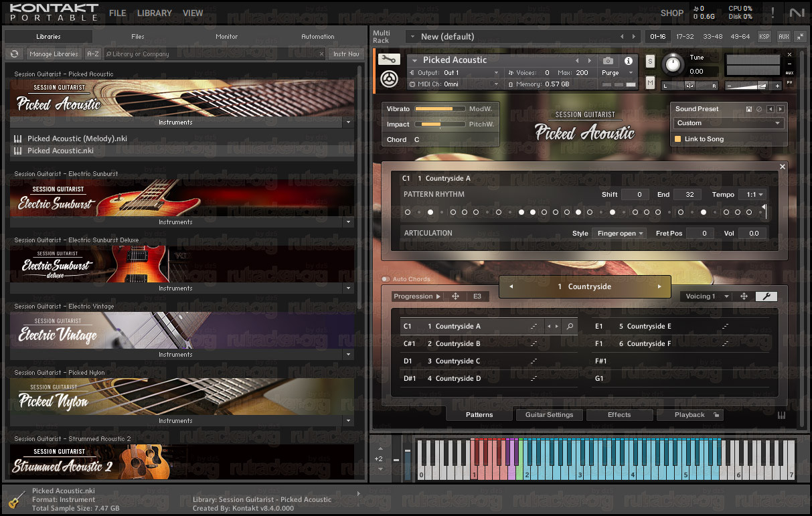Image resolution: width=812 pixels, height=516 pixels.
Task: Click the library refresh icon
Action: pos(15,54)
